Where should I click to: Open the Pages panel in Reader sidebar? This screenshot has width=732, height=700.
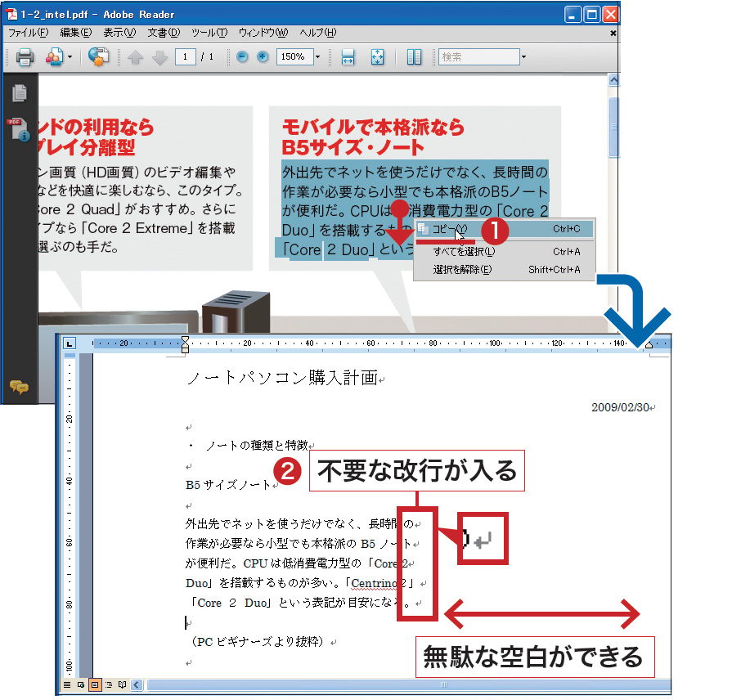coord(19,93)
